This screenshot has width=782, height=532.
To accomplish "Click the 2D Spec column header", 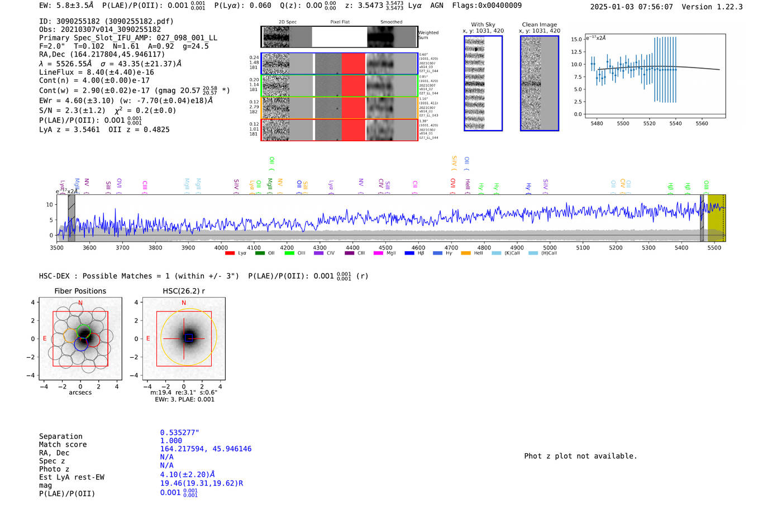I will pyautogui.click(x=288, y=22).
